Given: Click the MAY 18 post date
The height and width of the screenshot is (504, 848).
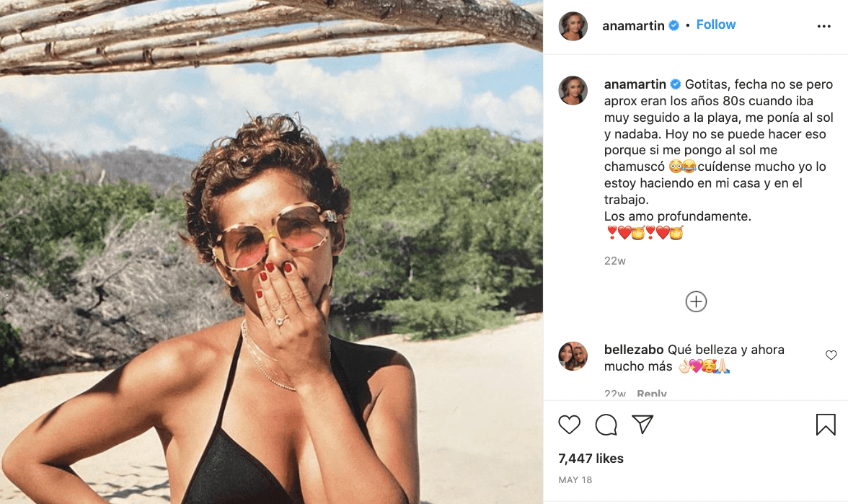Looking at the screenshot, I should click(574, 479).
